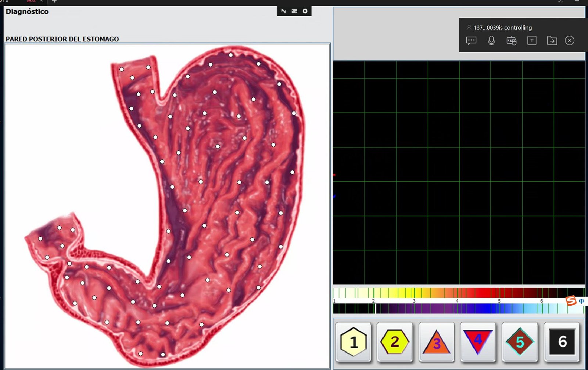Open the chat message icon in control panel
The width and height of the screenshot is (588, 370).
click(x=471, y=40)
